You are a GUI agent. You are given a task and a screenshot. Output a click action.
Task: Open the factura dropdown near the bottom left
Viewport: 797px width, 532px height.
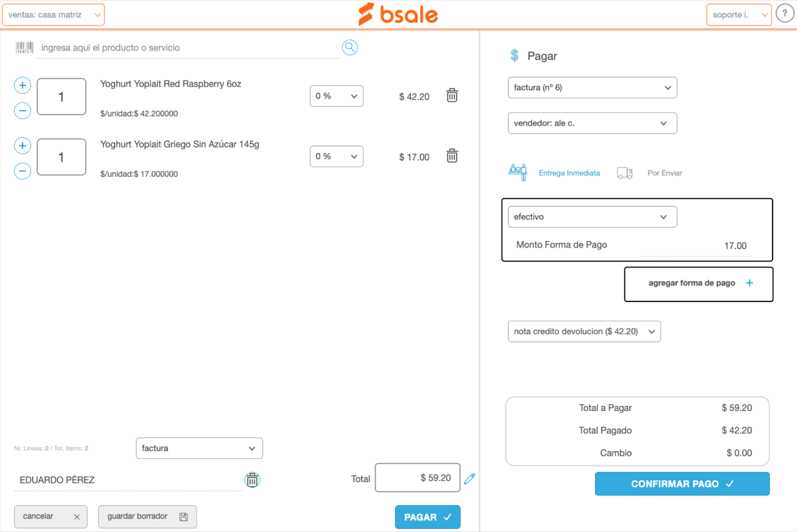(199, 448)
